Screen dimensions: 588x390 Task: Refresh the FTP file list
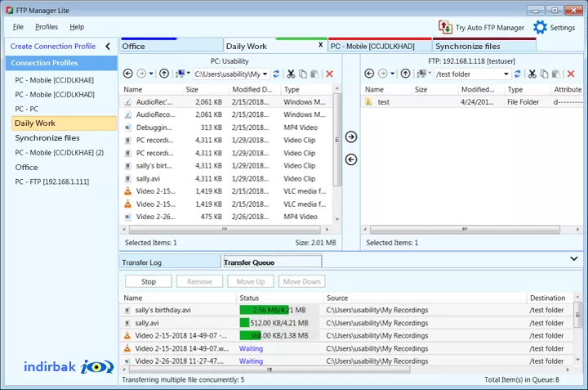click(x=518, y=74)
